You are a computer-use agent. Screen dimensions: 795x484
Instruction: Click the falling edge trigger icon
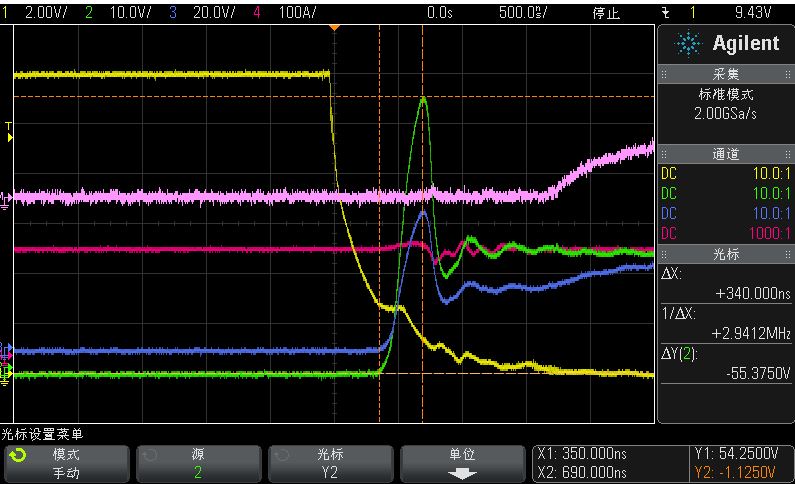point(666,13)
